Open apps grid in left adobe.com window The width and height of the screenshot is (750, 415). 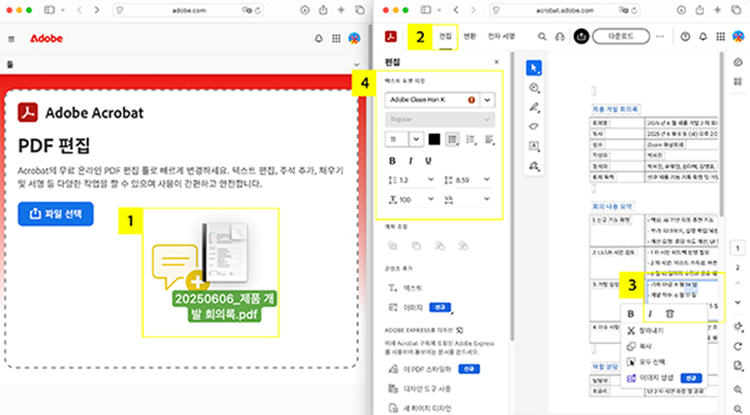tap(336, 39)
